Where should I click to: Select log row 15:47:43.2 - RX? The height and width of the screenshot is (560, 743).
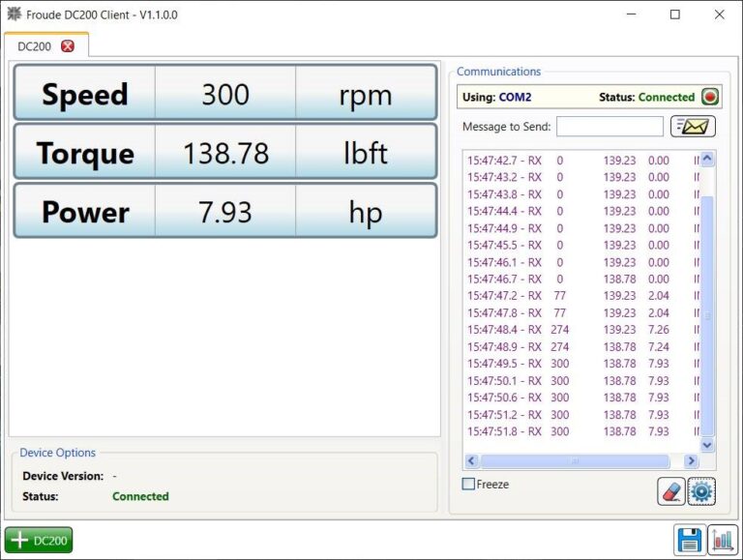pos(581,177)
